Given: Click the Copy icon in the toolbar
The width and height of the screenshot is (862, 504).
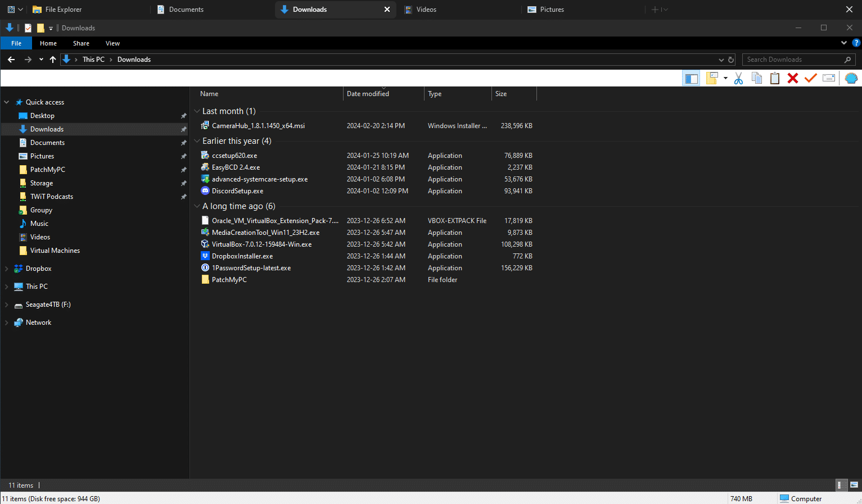Looking at the screenshot, I should pos(757,79).
